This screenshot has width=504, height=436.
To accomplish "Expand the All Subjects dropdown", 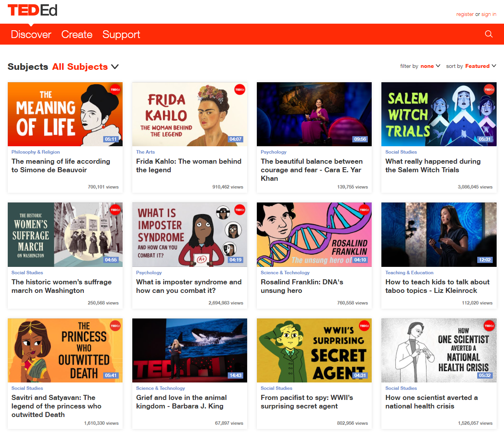I will 85,67.
